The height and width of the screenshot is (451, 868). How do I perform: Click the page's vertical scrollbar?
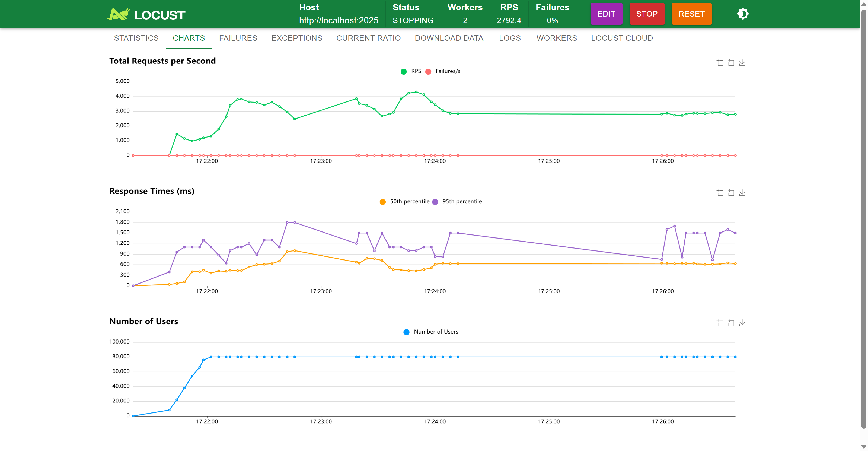tap(863, 219)
